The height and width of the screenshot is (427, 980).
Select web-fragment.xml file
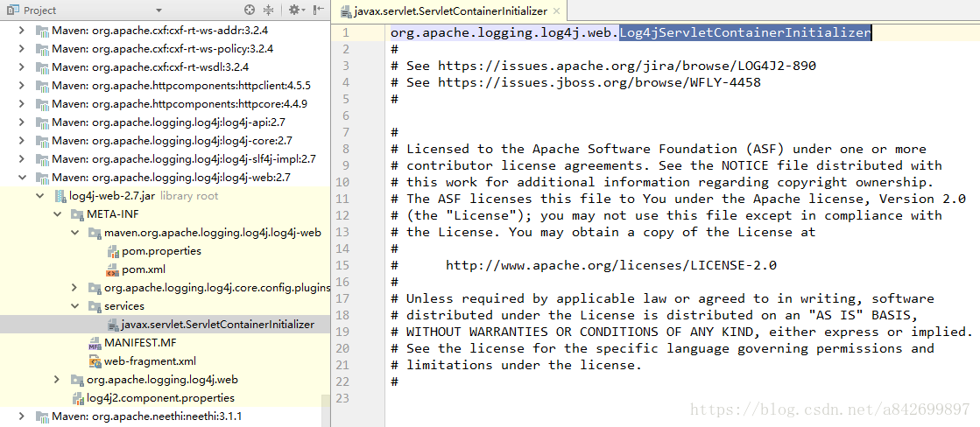point(150,361)
